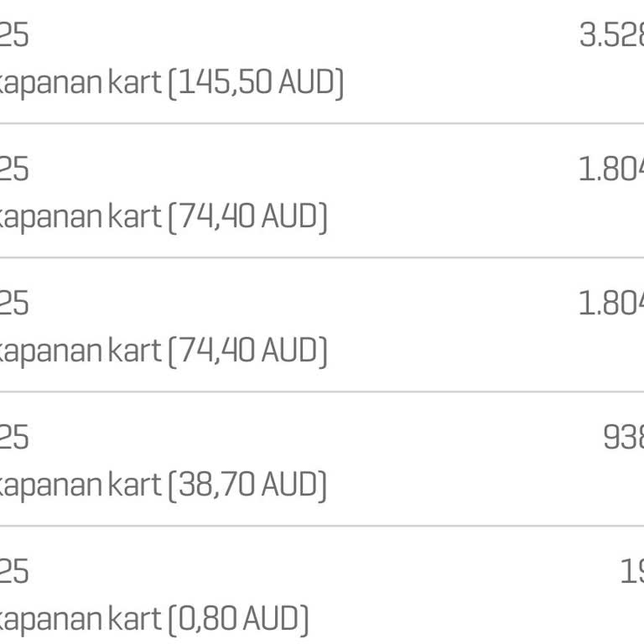The image size is (644, 644).
Task: Select the date above the 38,70 AUD line
Action: [x=14, y=438]
